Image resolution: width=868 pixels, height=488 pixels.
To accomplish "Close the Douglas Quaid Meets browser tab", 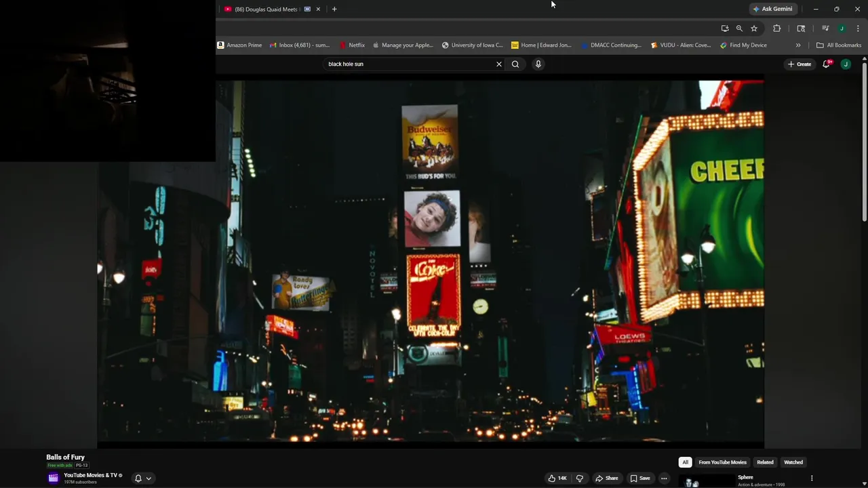I will coord(318,9).
